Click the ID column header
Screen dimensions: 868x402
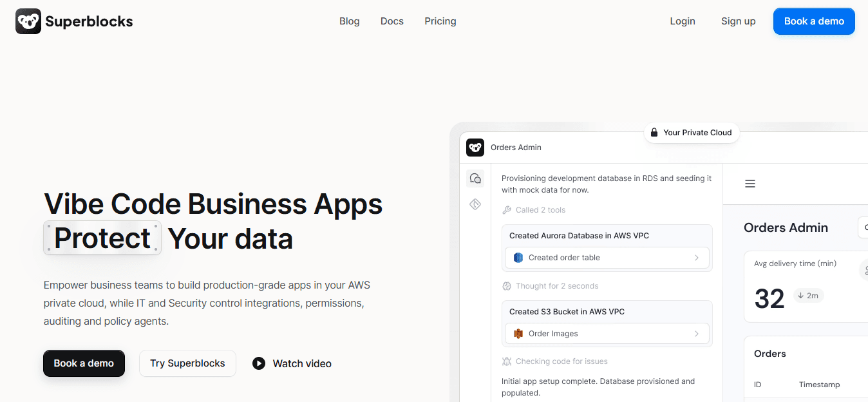758,385
